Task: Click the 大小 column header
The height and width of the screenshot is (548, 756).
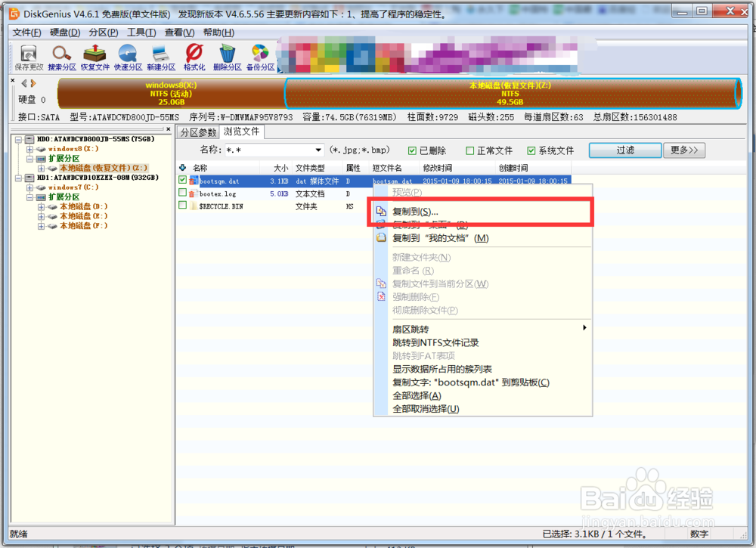Action: [277, 168]
